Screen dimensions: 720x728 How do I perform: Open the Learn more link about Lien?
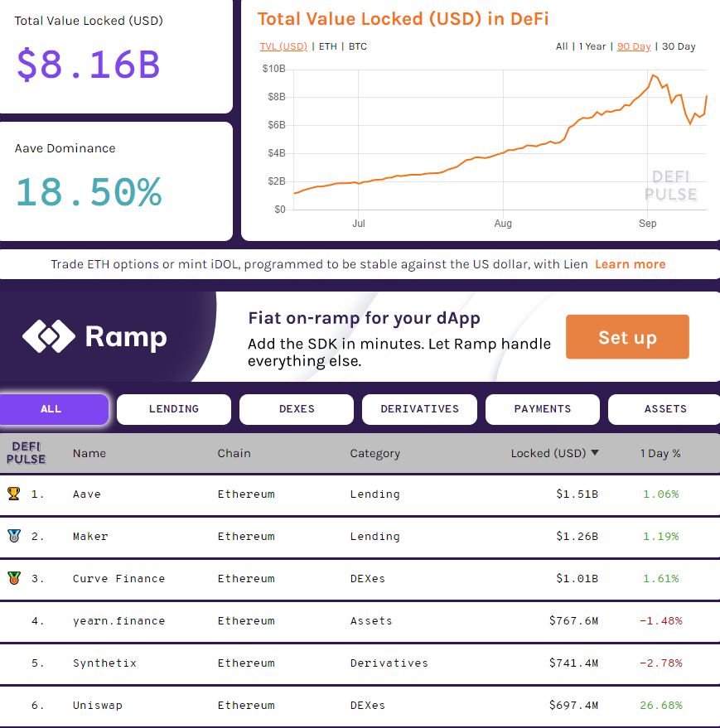click(630, 264)
